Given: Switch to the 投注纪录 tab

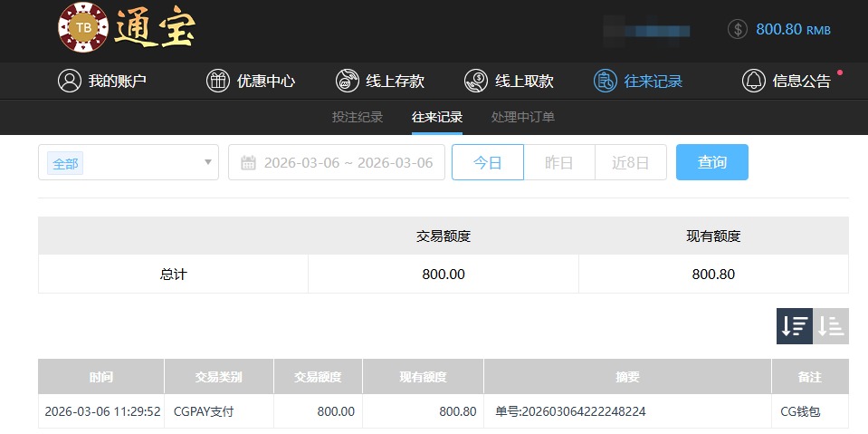Looking at the screenshot, I should tap(358, 117).
